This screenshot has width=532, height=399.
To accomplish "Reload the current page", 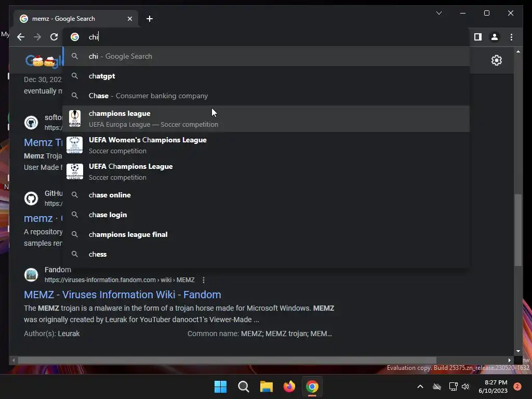I will coord(54,37).
